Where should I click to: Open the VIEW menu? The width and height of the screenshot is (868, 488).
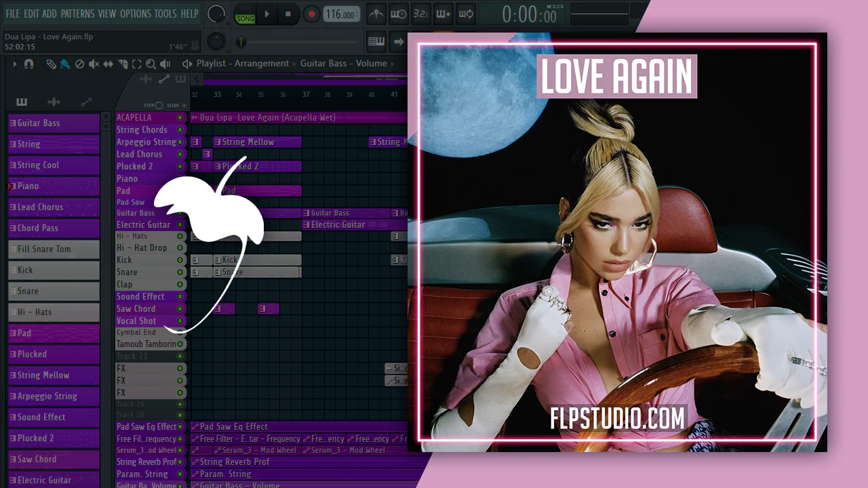(107, 14)
